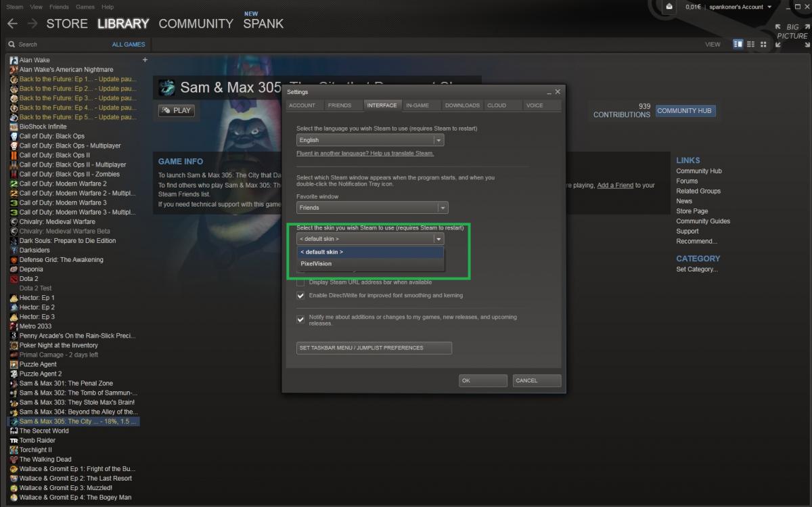Open spankoner's Account dropdown

740,7
